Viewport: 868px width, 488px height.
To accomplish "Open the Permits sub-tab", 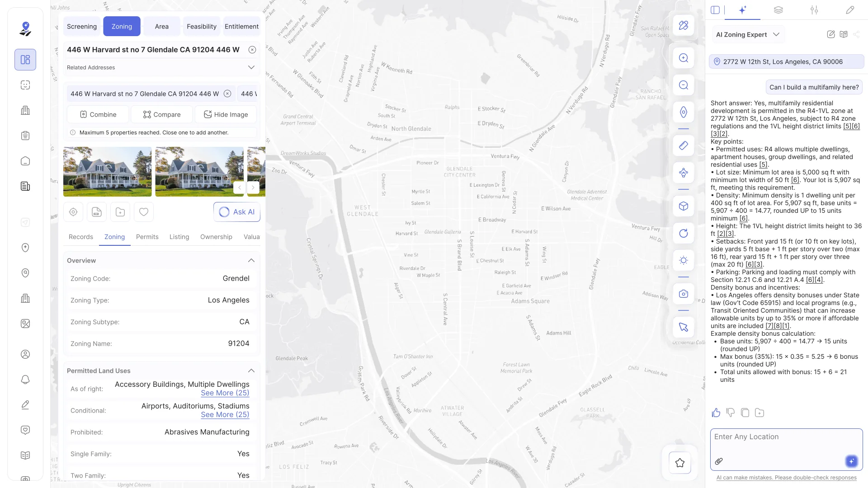I will pos(147,237).
